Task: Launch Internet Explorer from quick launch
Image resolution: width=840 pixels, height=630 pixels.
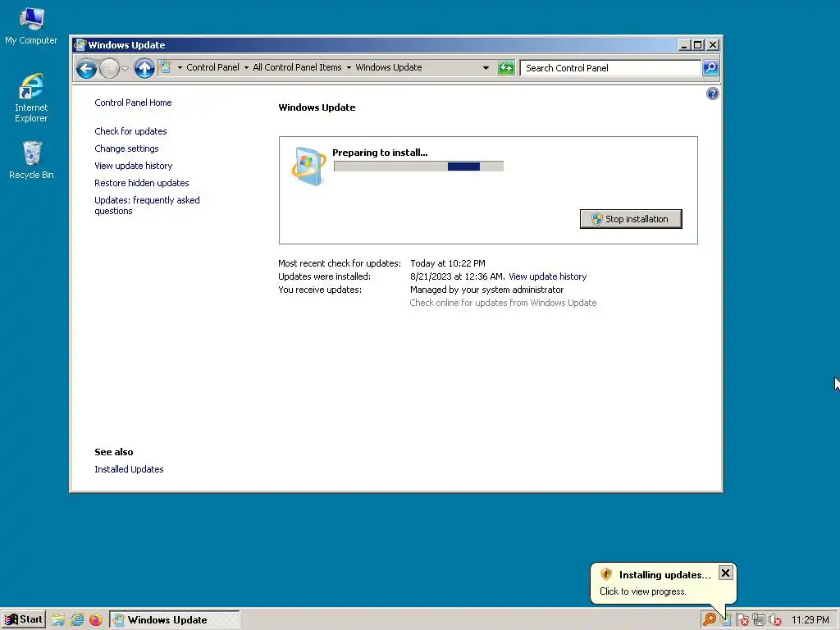Action: 77,620
